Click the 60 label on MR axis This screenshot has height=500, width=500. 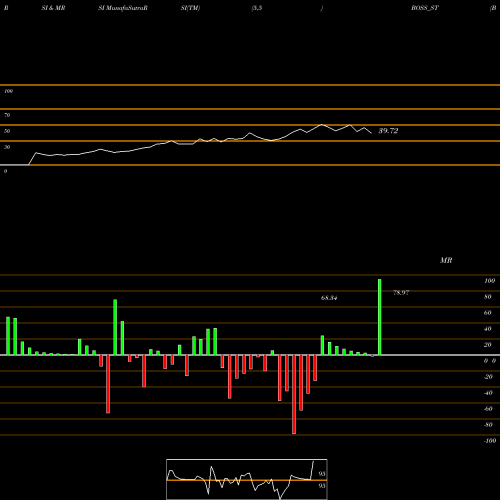click(488, 313)
